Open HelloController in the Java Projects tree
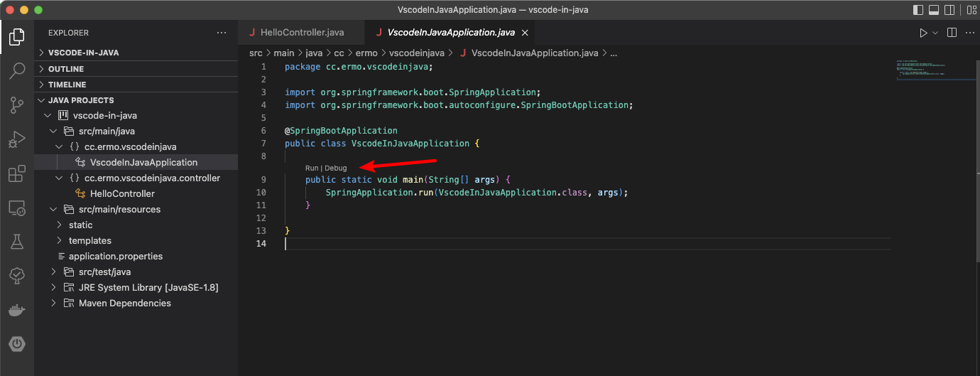Viewport: 980px width, 376px height. click(136, 193)
